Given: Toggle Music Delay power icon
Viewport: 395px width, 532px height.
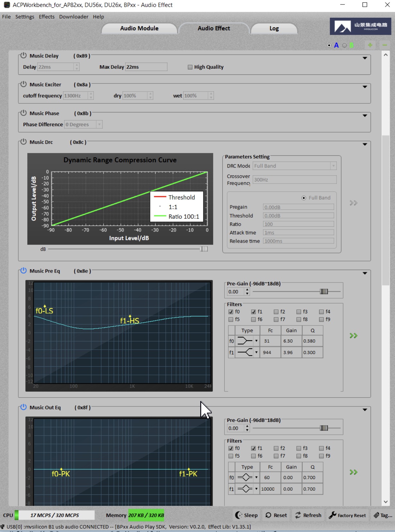Looking at the screenshot, I should pyautogui.click(x=23, y=55).
